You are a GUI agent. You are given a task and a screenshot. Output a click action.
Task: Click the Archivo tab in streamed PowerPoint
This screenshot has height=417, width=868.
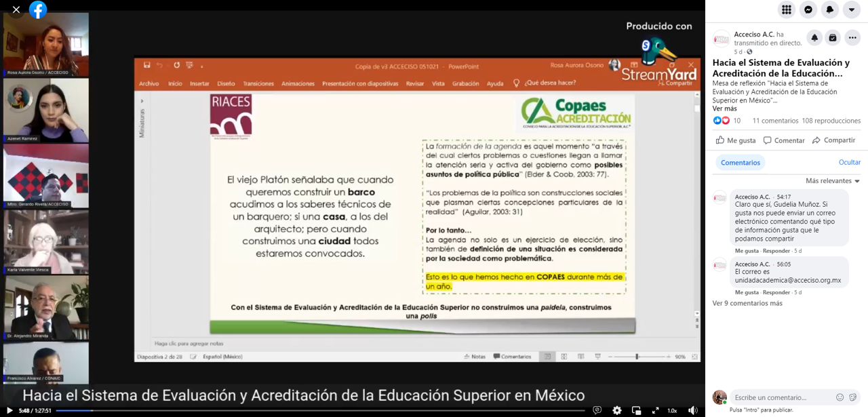[149, 83]
